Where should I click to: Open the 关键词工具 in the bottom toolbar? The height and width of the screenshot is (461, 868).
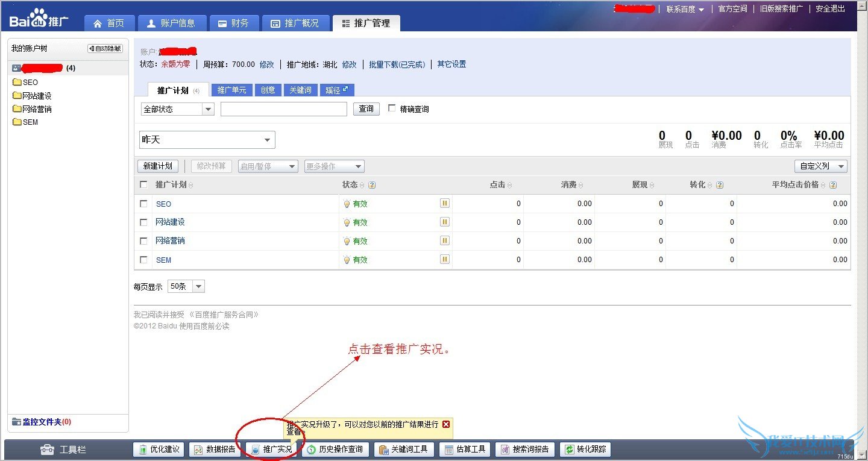(x=404, y=450)
